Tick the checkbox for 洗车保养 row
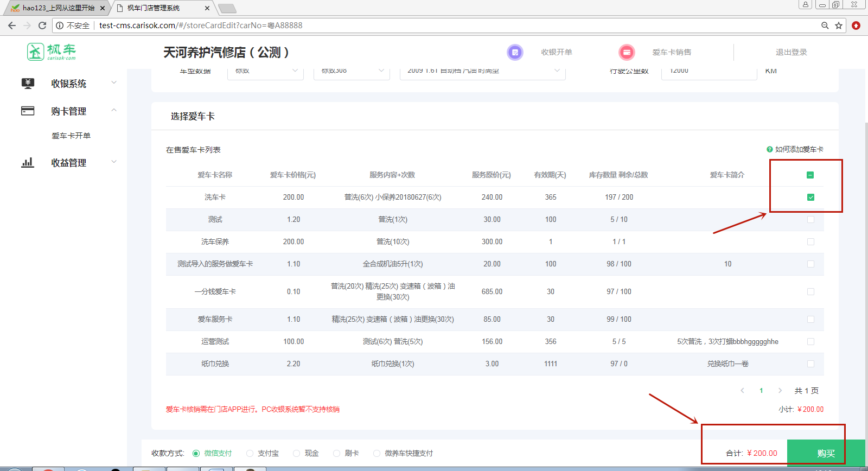Image resolution: width=868 pixels, height=471 pixels. coord(810,241)
